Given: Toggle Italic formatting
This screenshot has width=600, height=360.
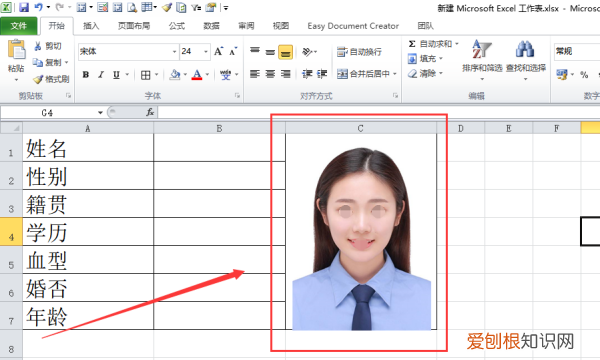Looking at the screenshot, I should pos(101,75).
